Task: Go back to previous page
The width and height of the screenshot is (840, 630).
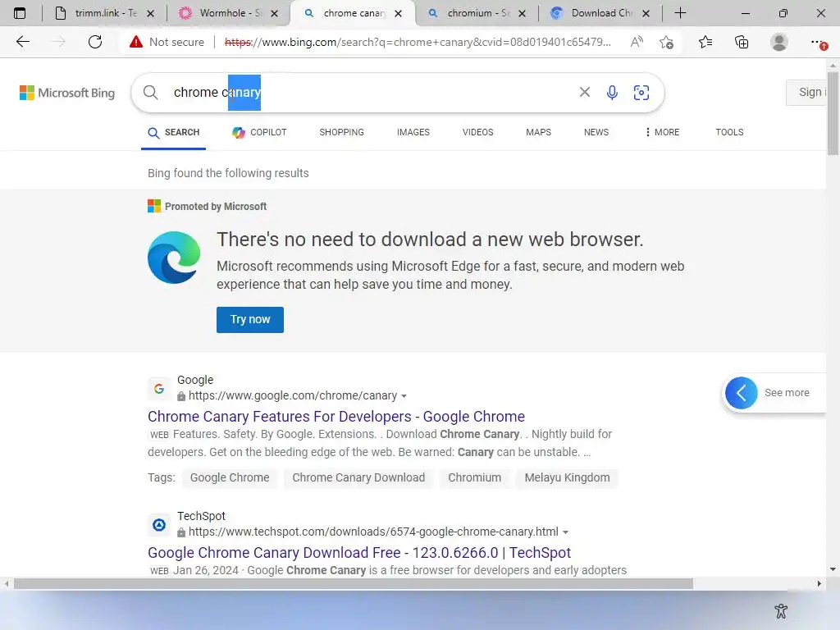Action: pos(22,42)
